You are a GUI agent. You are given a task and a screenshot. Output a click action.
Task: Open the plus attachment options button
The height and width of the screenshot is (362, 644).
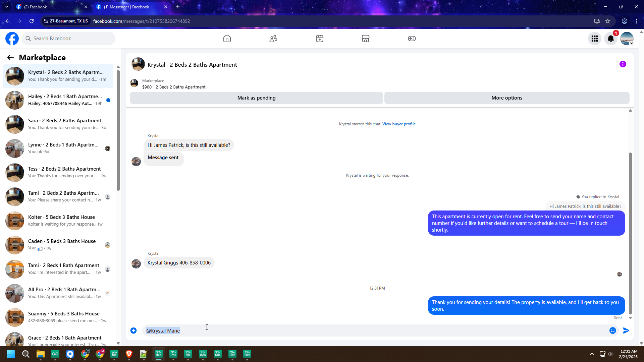[x=133, y=330]
